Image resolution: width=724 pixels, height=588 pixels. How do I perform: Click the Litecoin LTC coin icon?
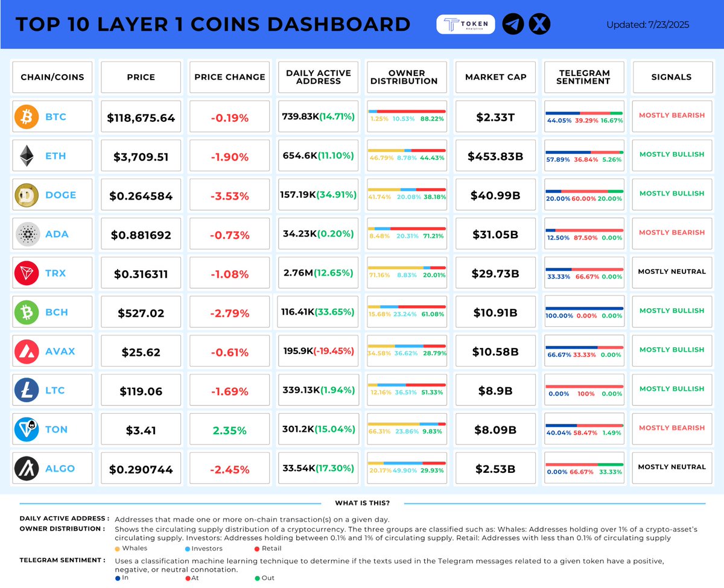pos(26,390)
